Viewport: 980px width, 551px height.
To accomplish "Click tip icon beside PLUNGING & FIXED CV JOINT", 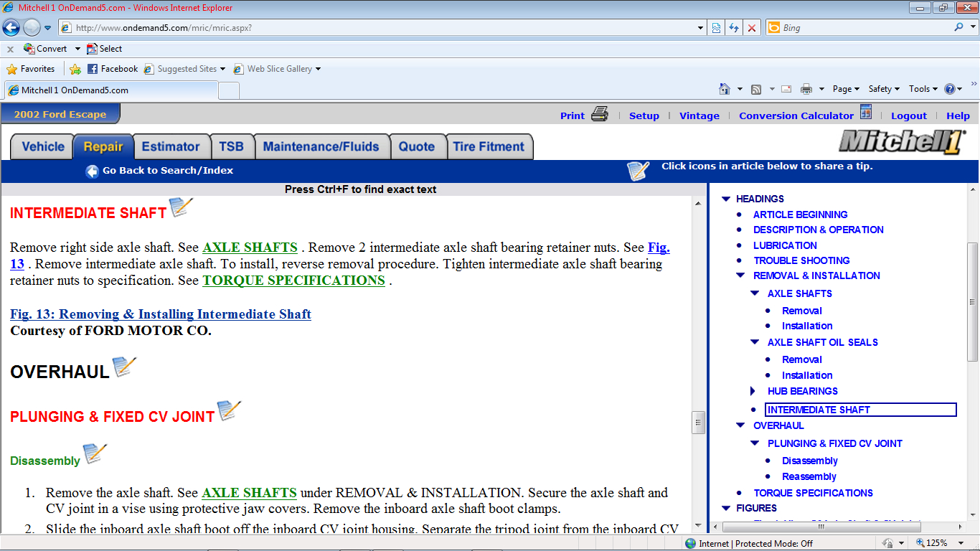I will coord(230,411).
